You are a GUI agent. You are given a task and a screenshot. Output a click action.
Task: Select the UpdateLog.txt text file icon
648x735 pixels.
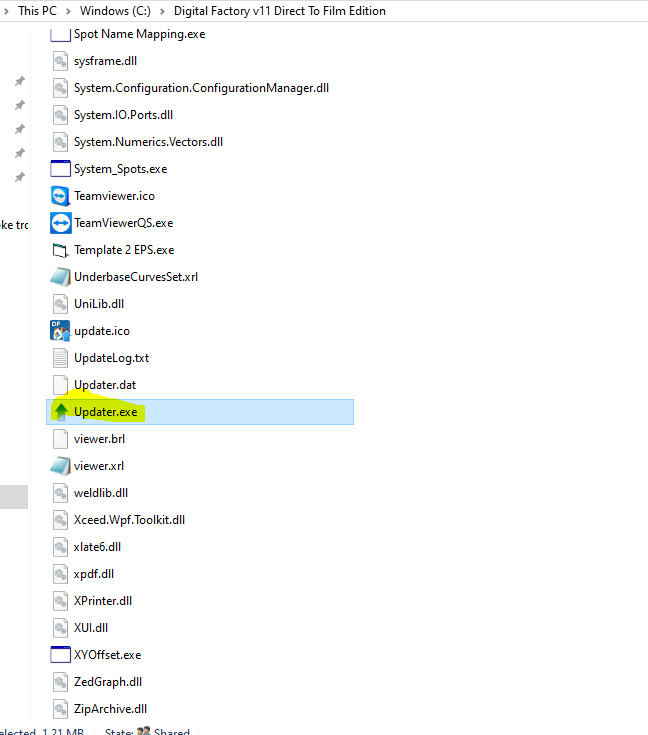point(61,358)
